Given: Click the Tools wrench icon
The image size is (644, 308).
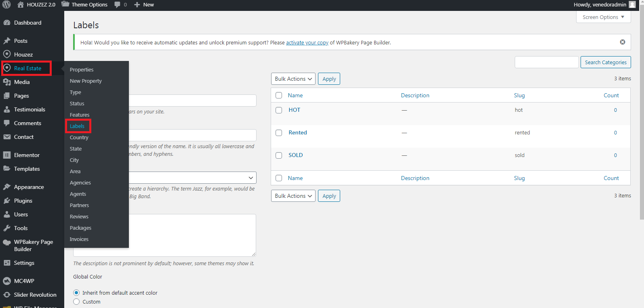Looking at the screenshot, I should click(7, 228).
